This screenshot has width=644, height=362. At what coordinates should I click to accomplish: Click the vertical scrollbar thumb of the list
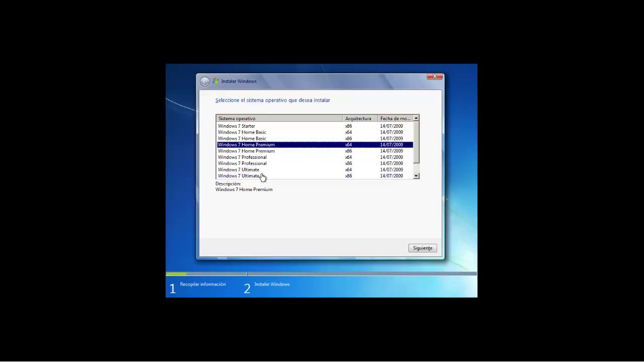coord(416,142)
